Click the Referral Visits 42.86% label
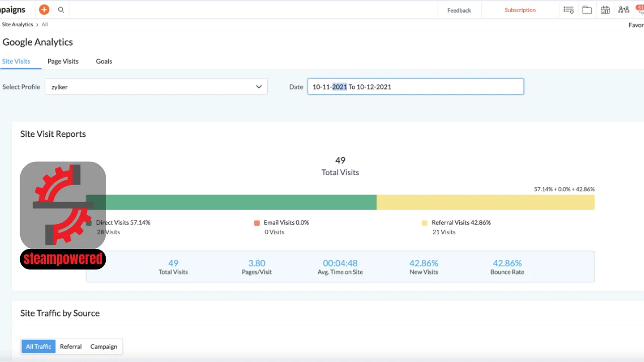 [461, 222]
